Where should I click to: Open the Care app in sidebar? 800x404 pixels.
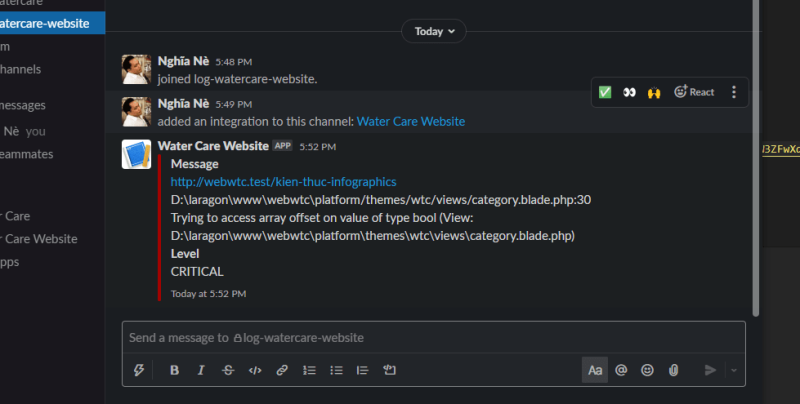coord(15,216)
